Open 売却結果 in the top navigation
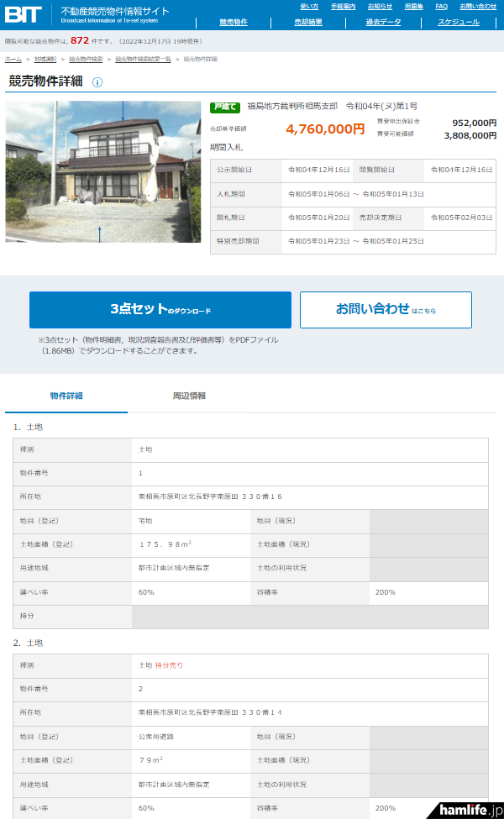 (x=307, y=23)
